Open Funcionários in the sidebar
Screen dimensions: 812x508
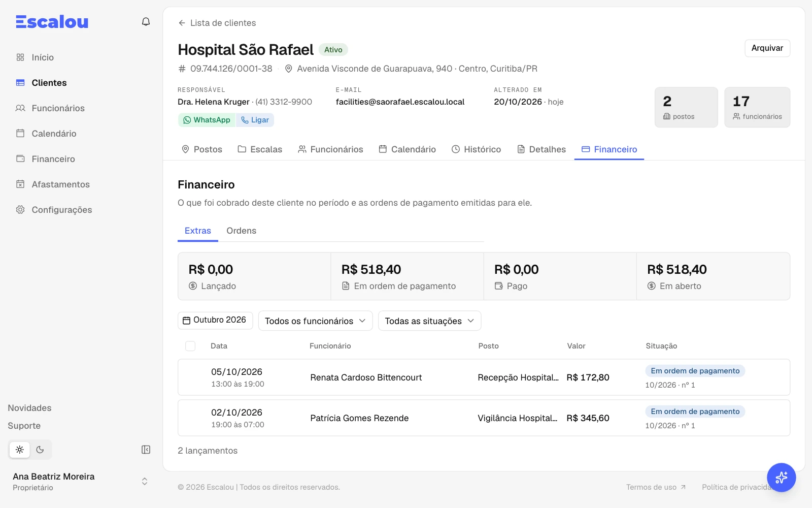(50, 108)
